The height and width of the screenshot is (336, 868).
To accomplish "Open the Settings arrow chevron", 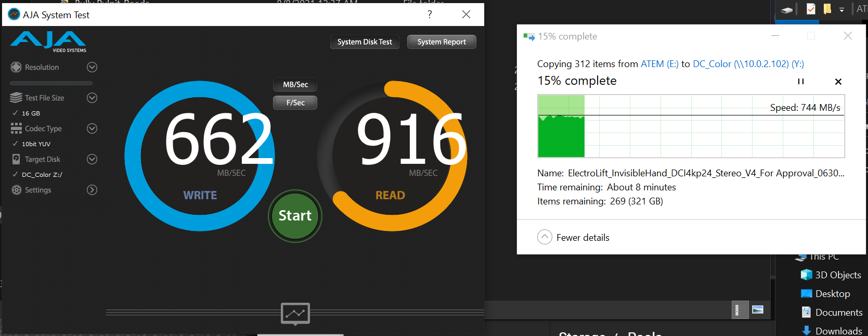I will tap(92, 190).
